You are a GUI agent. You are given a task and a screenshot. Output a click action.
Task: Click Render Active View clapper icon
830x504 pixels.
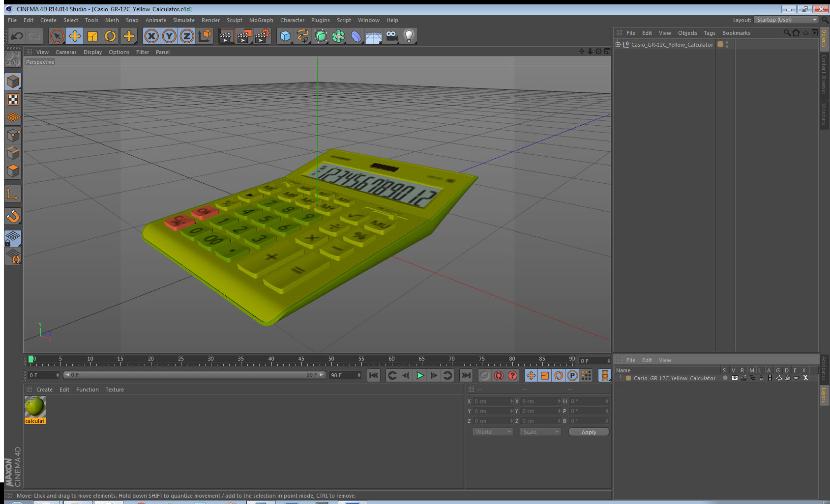pyautogui.click(x=226, y=36)
